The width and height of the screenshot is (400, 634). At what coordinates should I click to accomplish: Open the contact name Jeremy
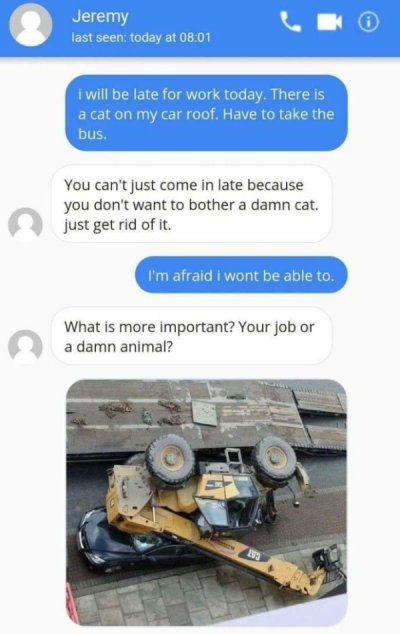click(100, 17)
